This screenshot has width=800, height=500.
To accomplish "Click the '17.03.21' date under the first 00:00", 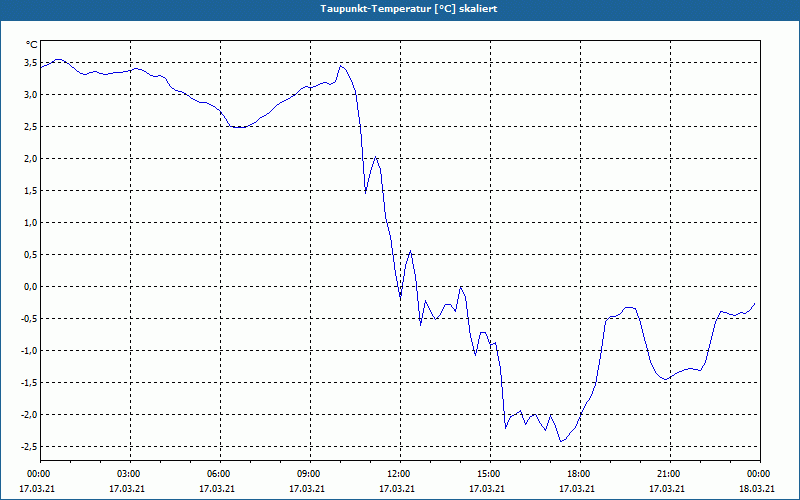I will pyautogui.click(x=37, y=489).
